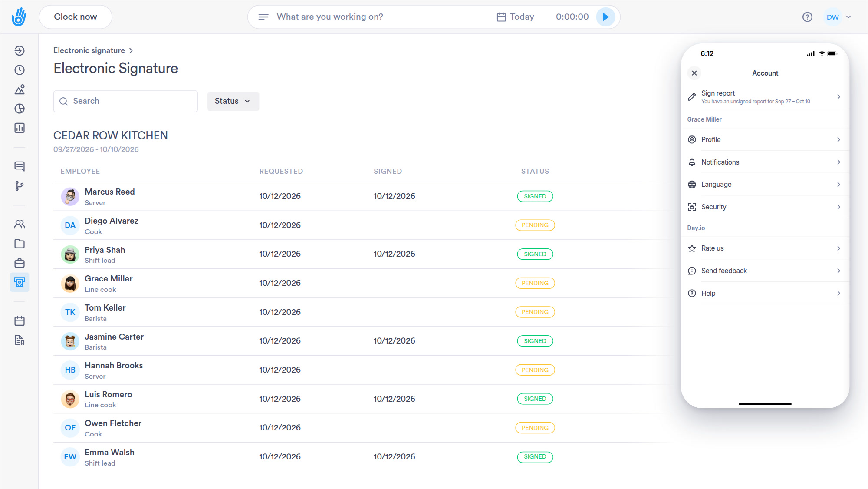
Task: Open Language settings in Account panel
Action: tap(765, 185)
